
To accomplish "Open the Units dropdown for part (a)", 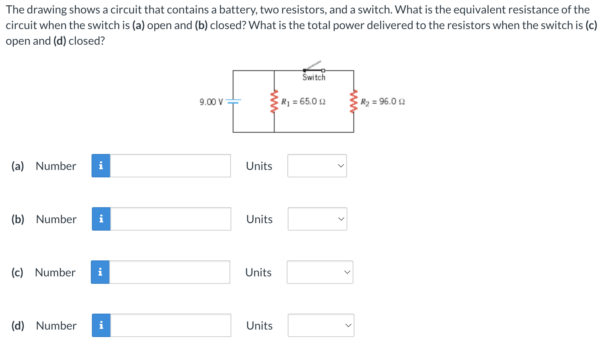I will (317, 166).
